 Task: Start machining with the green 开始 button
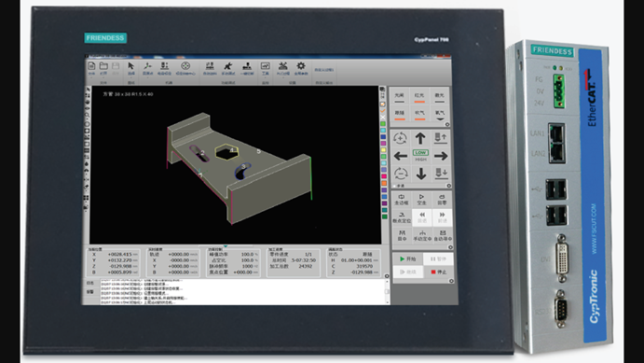point(408,259)
